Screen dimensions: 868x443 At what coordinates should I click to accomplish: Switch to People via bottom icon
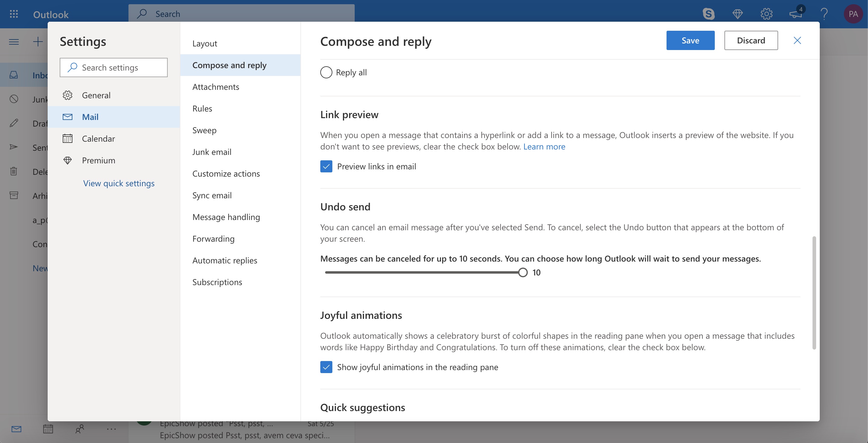[80, 429]
